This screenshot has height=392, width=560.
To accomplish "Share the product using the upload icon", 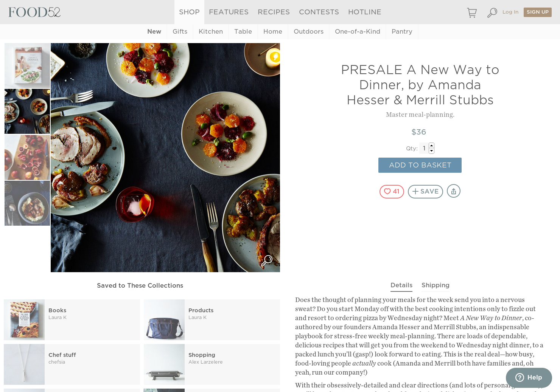I will click(x=454, y=191).
